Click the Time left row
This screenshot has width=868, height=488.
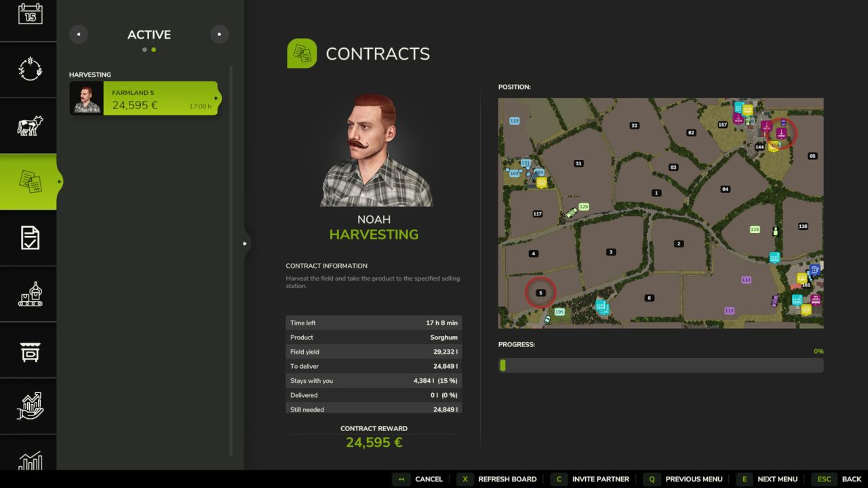[x=374, y=323]
